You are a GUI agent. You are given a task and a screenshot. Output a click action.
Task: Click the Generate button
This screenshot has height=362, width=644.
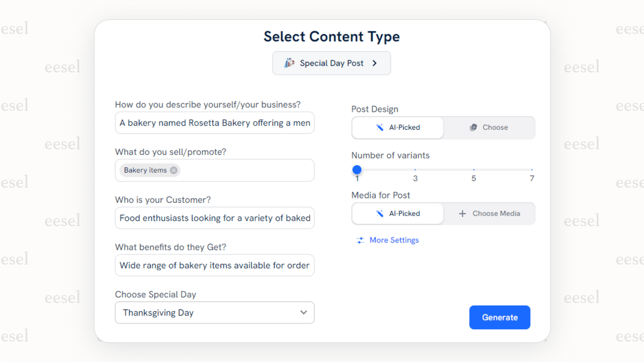[499, 317]
